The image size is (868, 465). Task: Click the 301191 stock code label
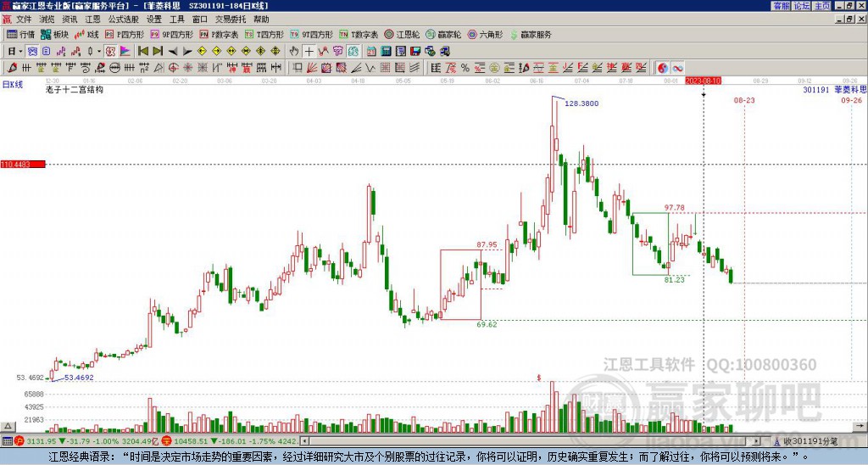pos(816,89)
